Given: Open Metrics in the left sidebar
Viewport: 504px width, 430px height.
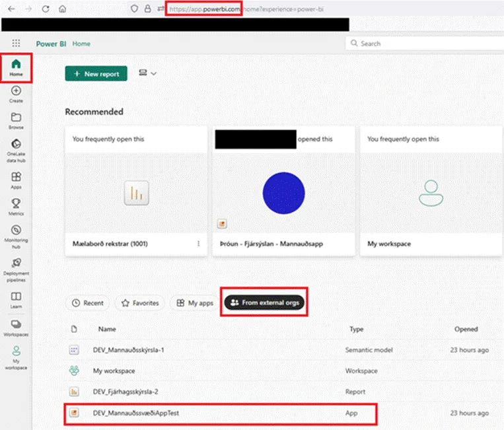Looking at the screenshot, I should (x=16, y=207).
